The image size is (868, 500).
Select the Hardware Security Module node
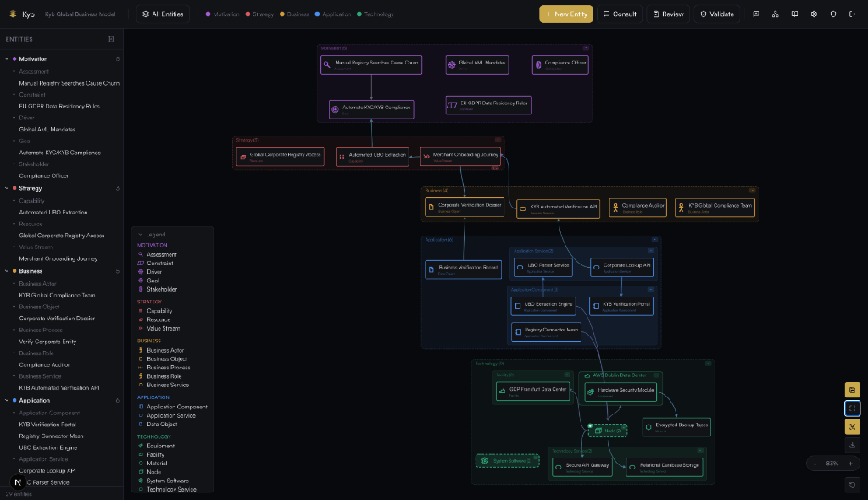point(620,392)
